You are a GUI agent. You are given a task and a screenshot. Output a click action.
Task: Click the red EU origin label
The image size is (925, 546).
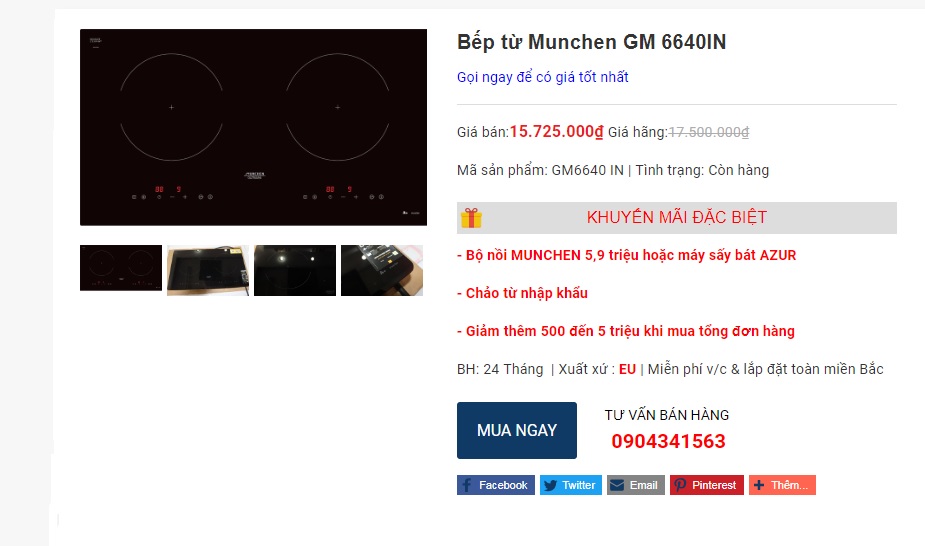627,369
